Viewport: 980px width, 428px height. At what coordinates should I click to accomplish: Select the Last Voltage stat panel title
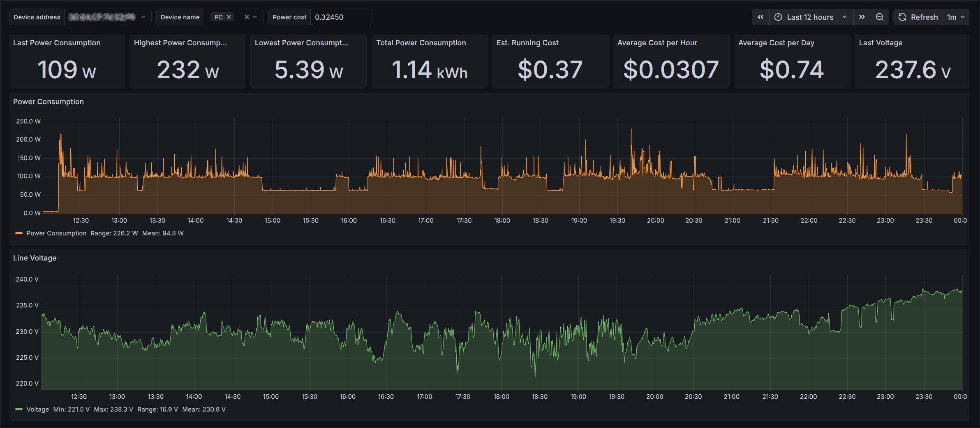881,43
